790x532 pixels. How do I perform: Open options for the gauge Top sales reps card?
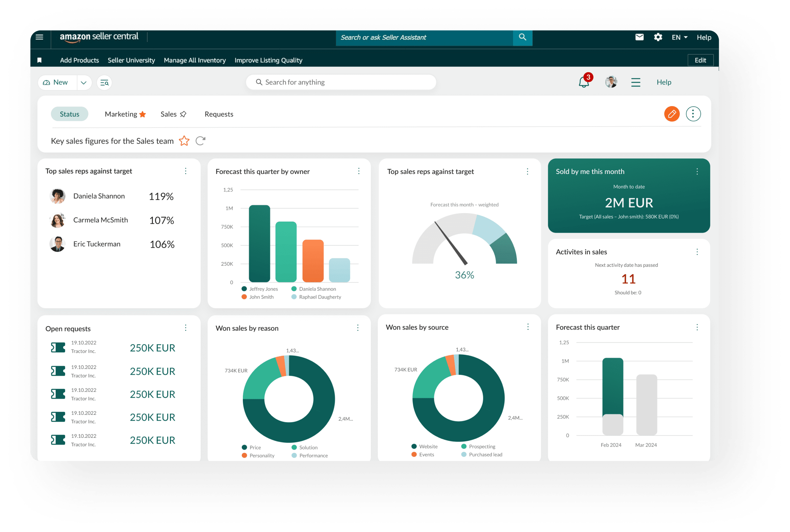528,171
